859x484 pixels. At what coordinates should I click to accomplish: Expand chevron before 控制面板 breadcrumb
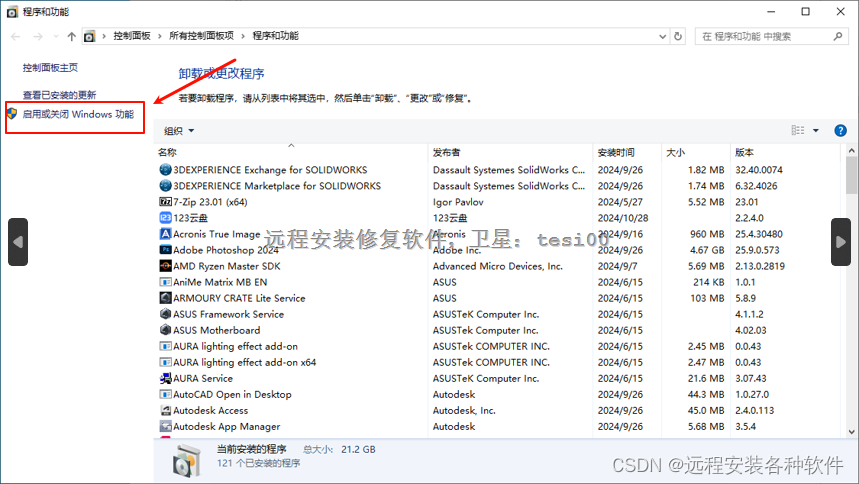pyautogui.click(x=104, y=36)
